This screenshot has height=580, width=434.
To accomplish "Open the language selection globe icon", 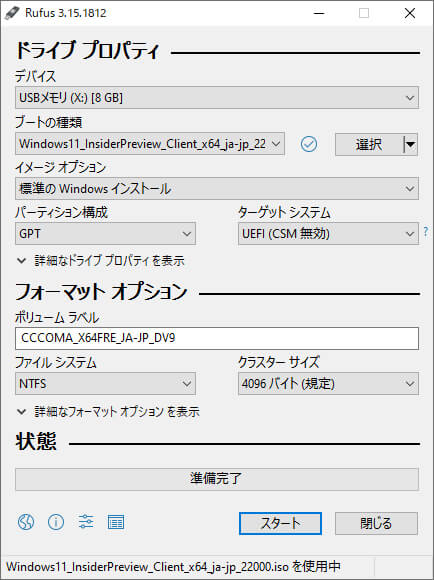I will tap(26, 522).
